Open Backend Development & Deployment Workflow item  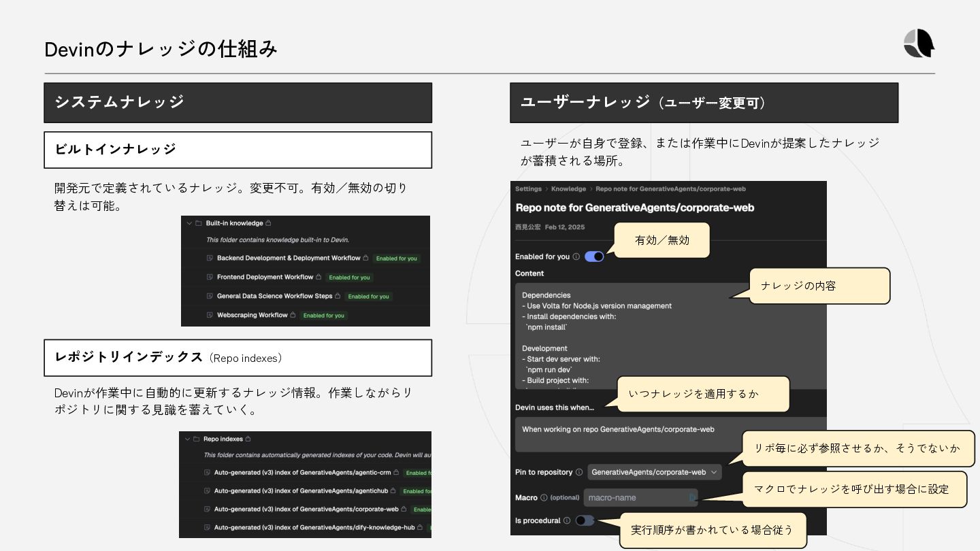point(289,258)
